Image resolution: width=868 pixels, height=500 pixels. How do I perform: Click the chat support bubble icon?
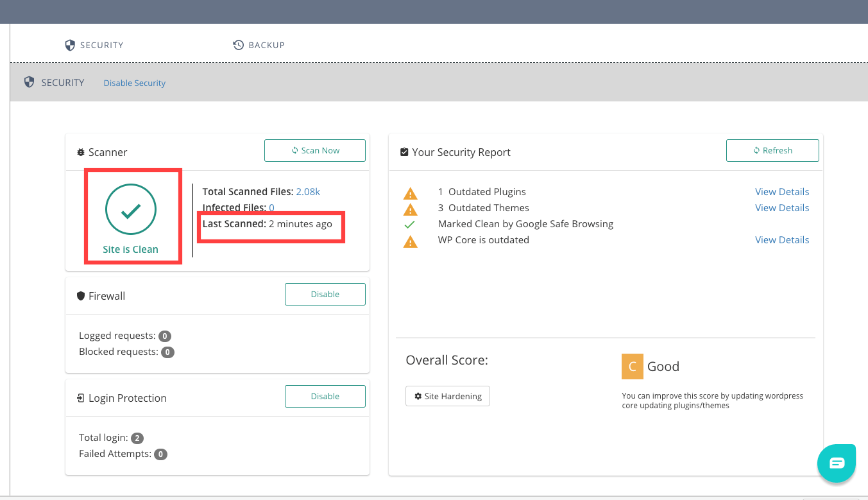(837, 463)
